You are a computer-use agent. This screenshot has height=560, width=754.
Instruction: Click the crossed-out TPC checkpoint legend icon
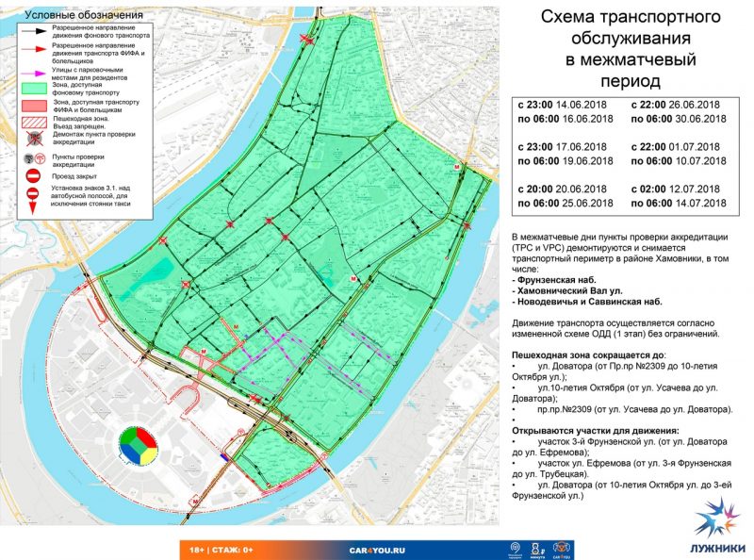click(x=35, y=138)
